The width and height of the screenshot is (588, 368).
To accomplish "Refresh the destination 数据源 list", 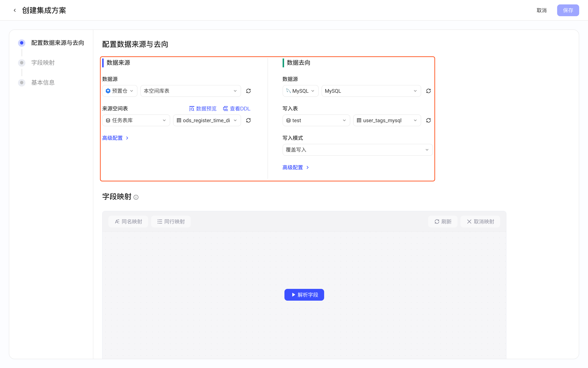I will [428, 91].
